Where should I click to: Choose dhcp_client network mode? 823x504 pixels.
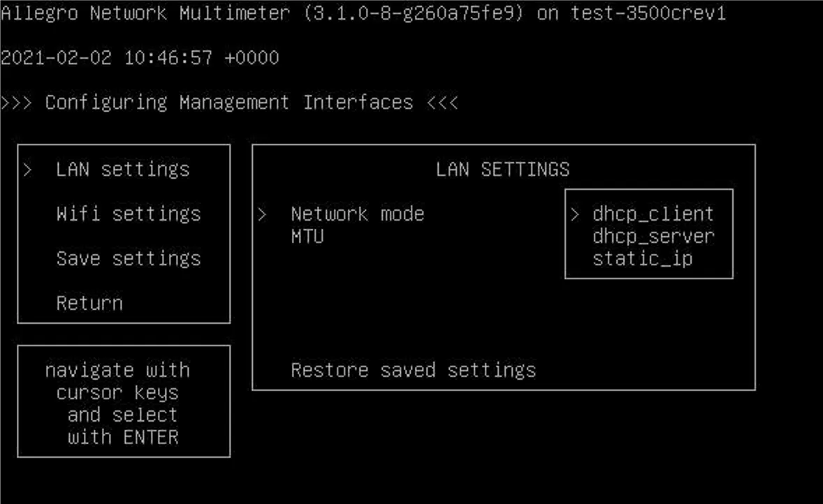tap(653, 214)
